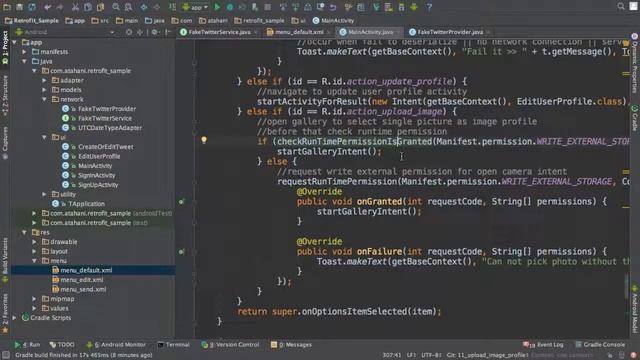The height and width of the screenshot is (360, 640).
Task: Click the green Run app button
Action: (217, 7)
